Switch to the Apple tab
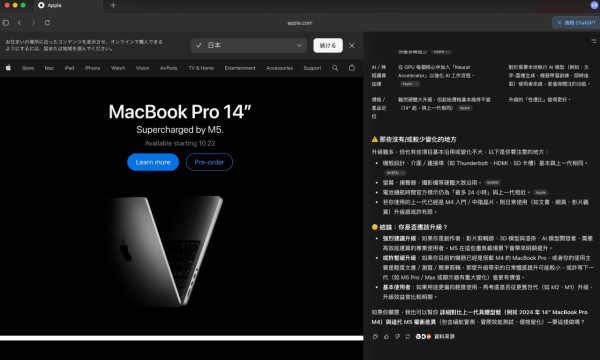Screen dimensions: 600x360 pos(67,5)
